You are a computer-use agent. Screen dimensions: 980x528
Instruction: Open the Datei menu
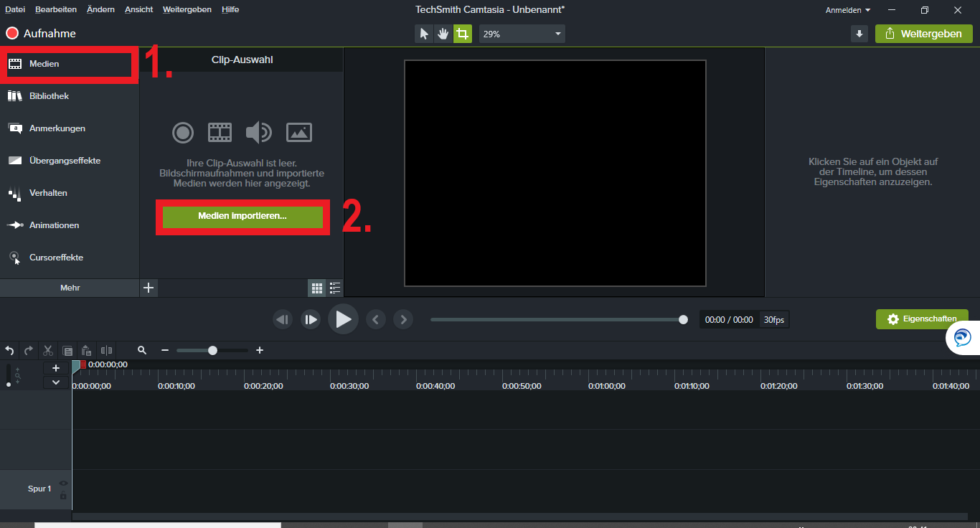pos(15,9)
